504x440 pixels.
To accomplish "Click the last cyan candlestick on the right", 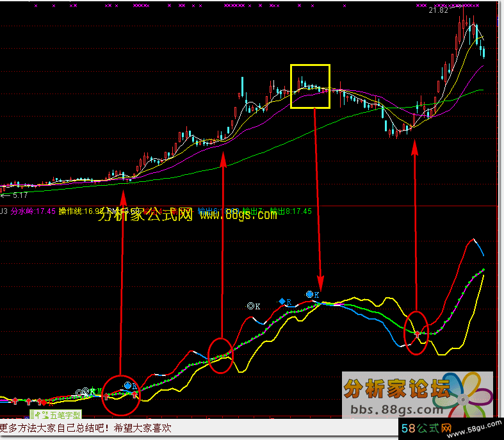I will [484, 53].
